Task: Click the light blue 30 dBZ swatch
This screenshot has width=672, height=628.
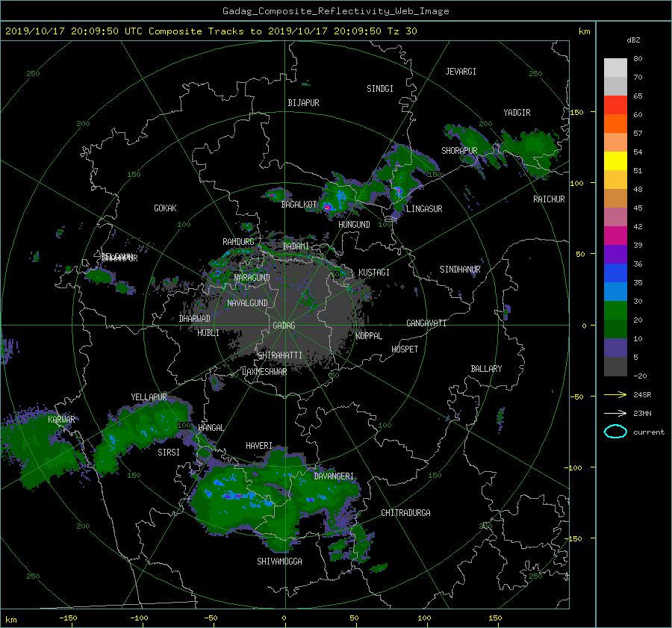Action: (x=615, y=292)
